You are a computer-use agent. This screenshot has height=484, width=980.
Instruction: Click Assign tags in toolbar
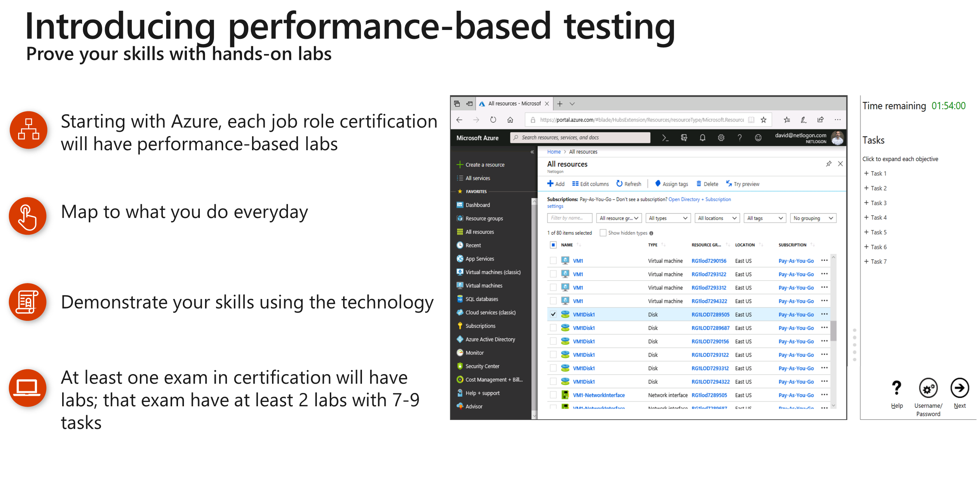(671, 184)
